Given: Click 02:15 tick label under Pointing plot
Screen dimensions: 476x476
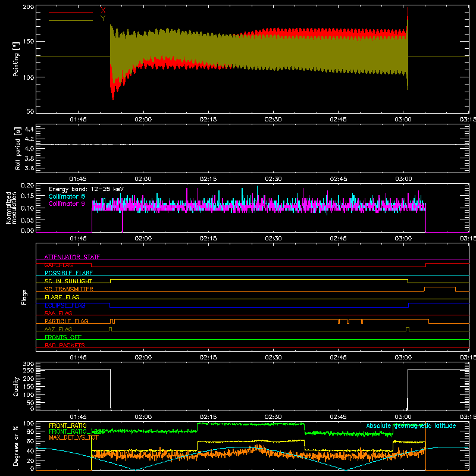Looking at the screenshot, I should point(208,120).
